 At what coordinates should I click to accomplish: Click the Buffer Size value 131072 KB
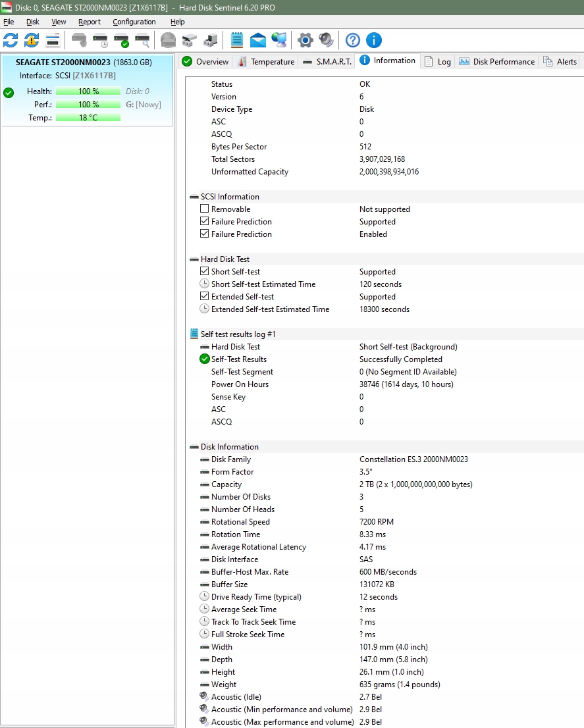[377, 584]
